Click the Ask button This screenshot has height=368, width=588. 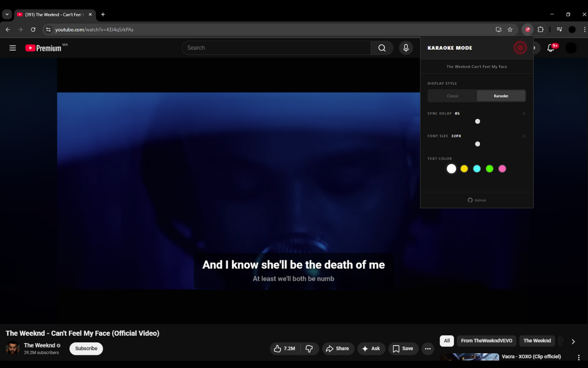(x=371, y=349)
